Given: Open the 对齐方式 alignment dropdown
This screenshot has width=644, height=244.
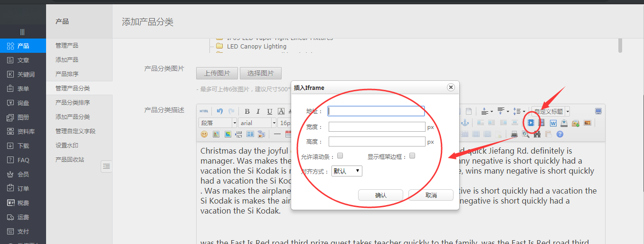Looking at the screenshot, I should click(x=346, y=171).
